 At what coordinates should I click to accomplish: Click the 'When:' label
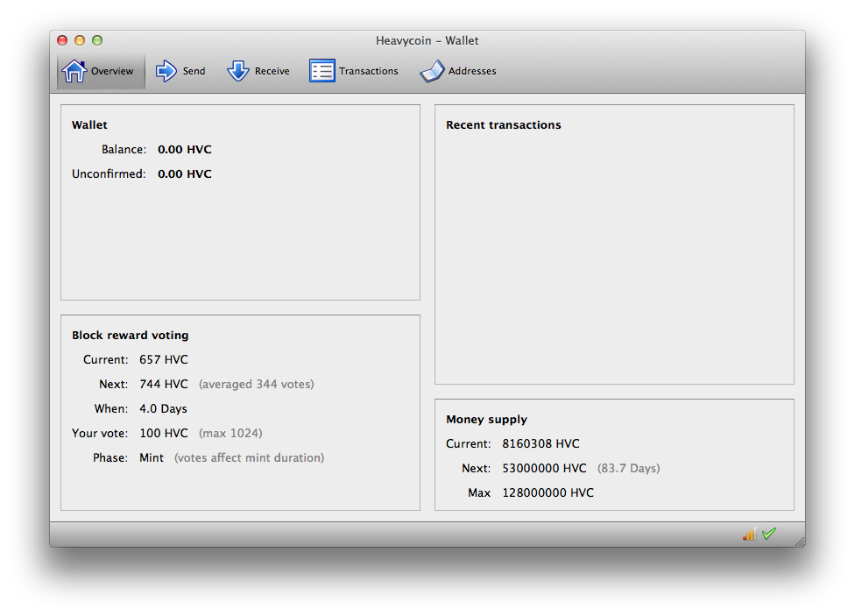click(x=111, y=408)
